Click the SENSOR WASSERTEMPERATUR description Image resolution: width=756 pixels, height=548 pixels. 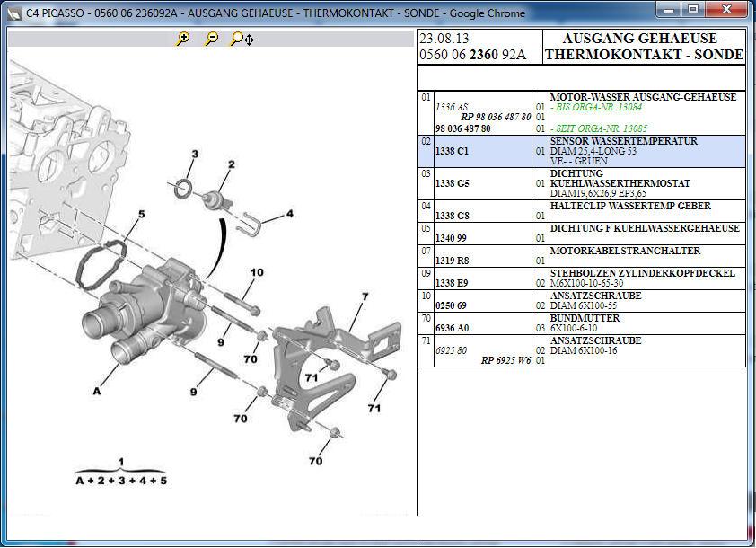624,141
